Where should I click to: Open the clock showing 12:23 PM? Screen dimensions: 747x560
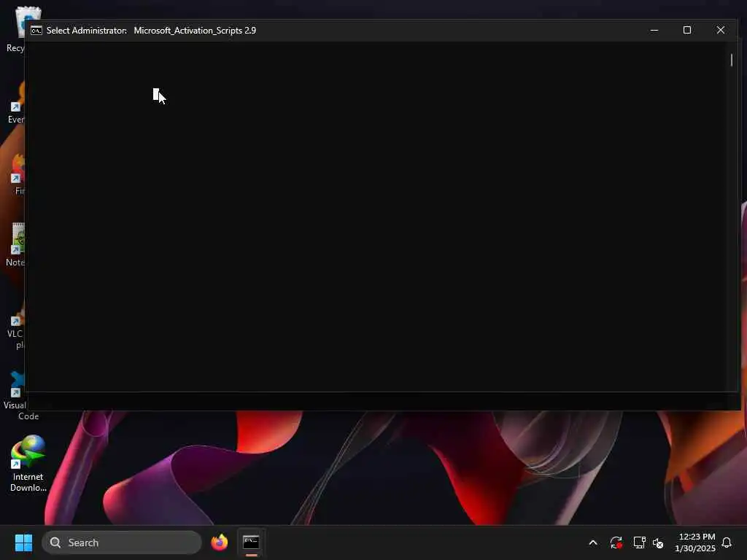pos(695,542)
